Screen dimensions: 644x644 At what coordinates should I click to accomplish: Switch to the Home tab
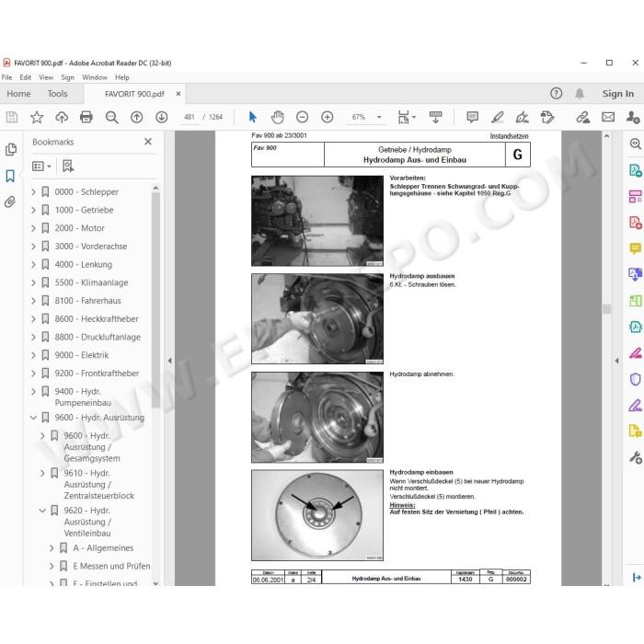click(x=19, y=94)
